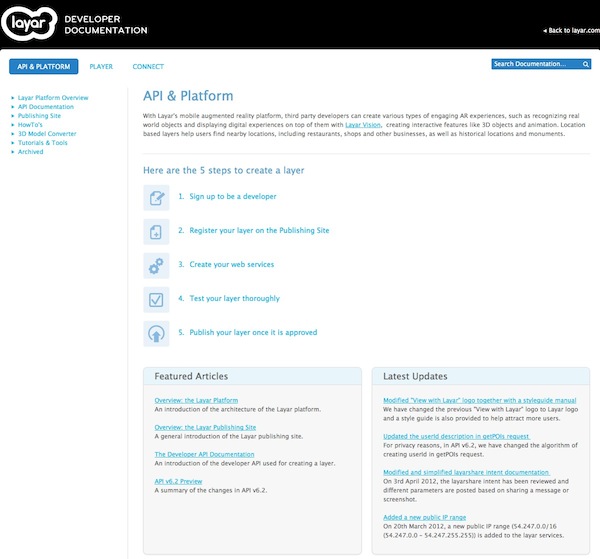This screenshot has width=600, height=559.
Task: Click the gears icon for step 3
Action: [x=156, y=266]
